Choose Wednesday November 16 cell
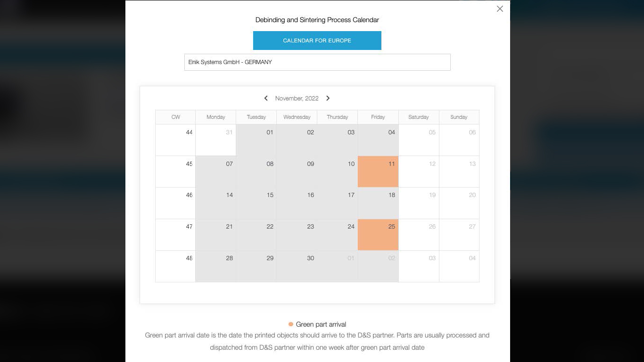 pos(297,203)
